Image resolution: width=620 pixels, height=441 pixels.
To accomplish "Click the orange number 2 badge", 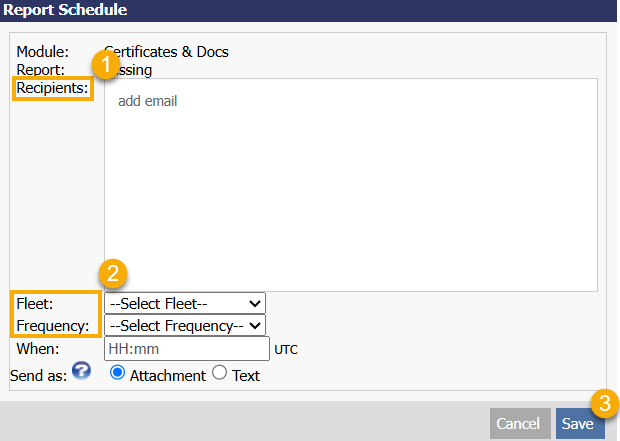I will [x=114, y=272].
